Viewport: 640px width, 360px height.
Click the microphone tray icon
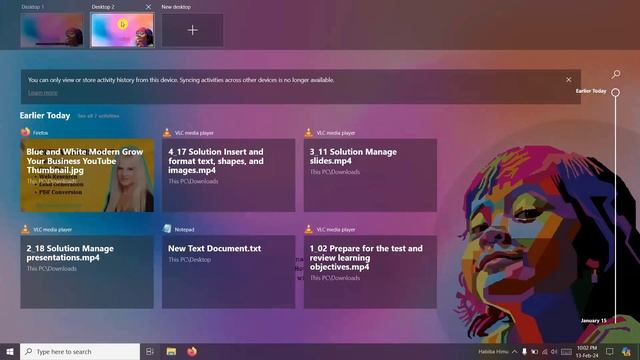524,351
